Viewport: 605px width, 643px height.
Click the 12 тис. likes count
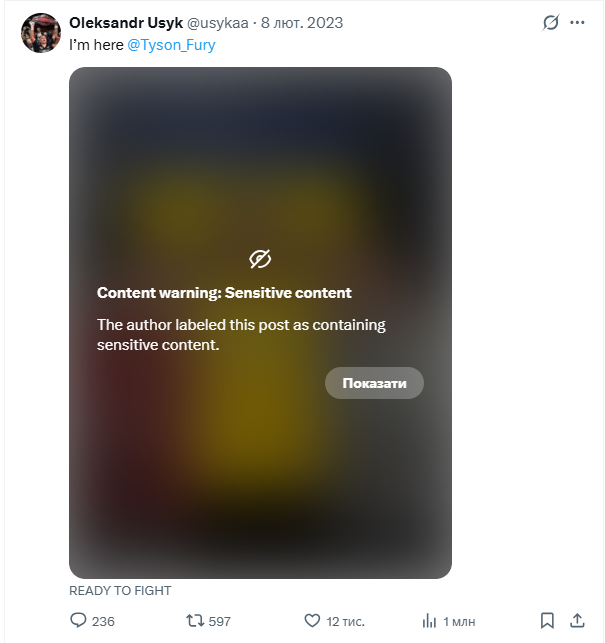click(347, 621)
